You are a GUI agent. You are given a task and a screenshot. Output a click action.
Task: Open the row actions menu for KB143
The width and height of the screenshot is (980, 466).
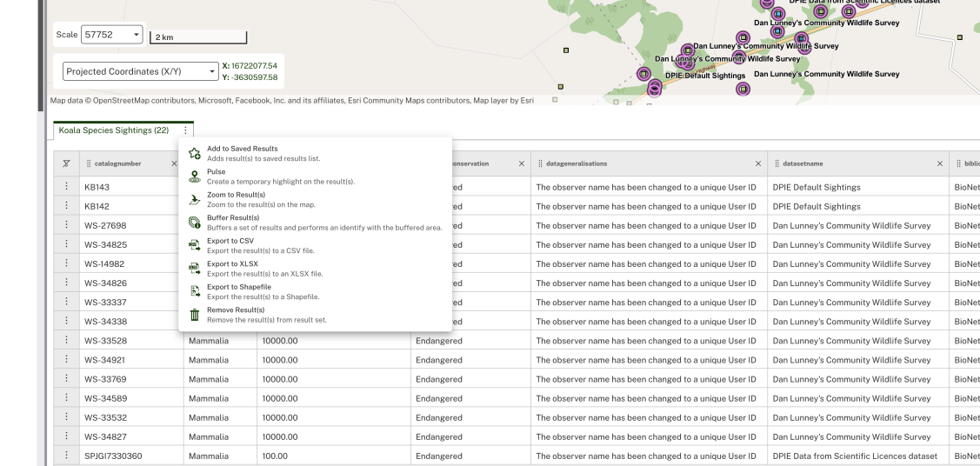click(x=66, y=186)
